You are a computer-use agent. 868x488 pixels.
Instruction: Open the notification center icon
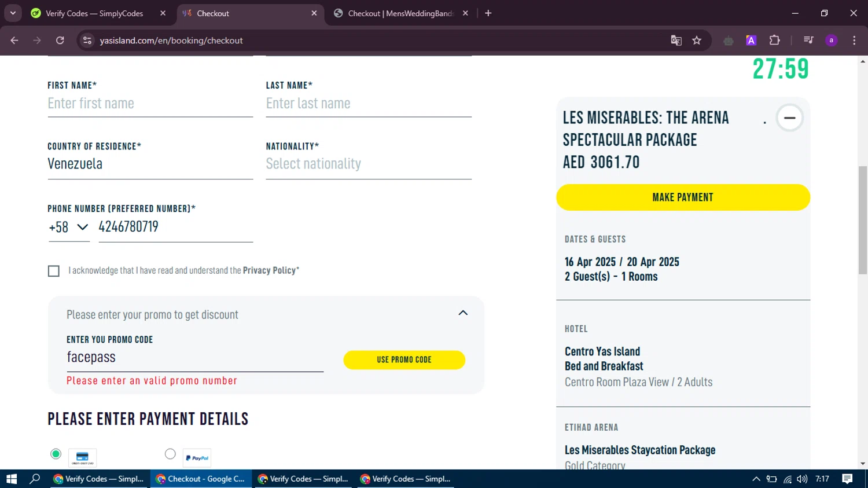tap(847, 479)
